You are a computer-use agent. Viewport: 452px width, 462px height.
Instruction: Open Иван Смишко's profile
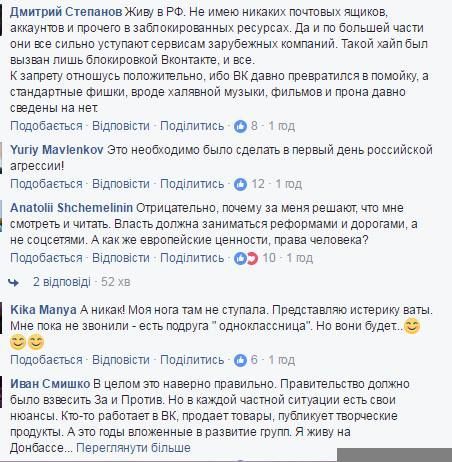click(x=50, y=384)
